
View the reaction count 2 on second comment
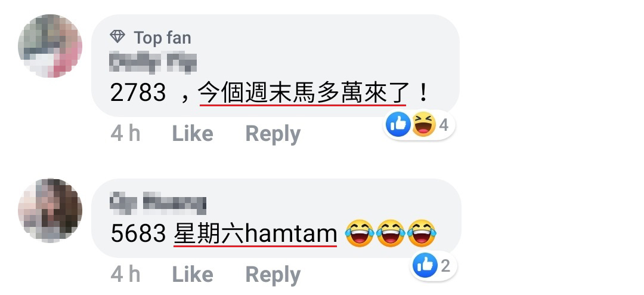coord(445,266)
